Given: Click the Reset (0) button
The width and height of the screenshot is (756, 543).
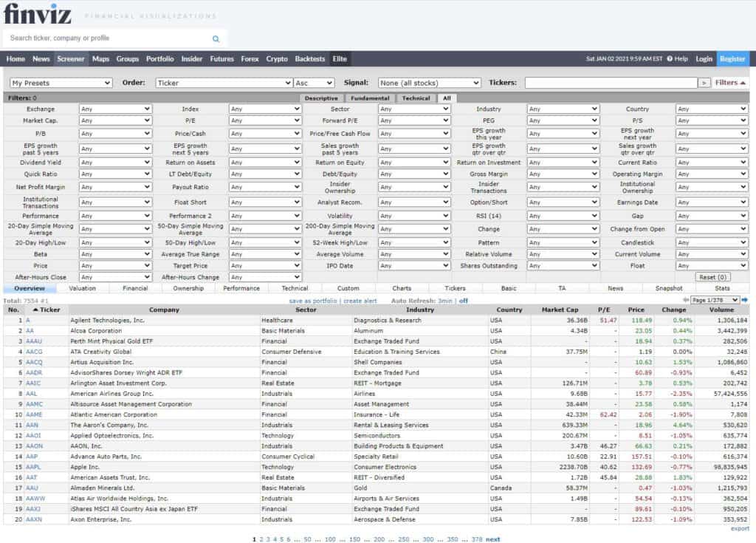Looking at the screenshot, I should [712, 277].
